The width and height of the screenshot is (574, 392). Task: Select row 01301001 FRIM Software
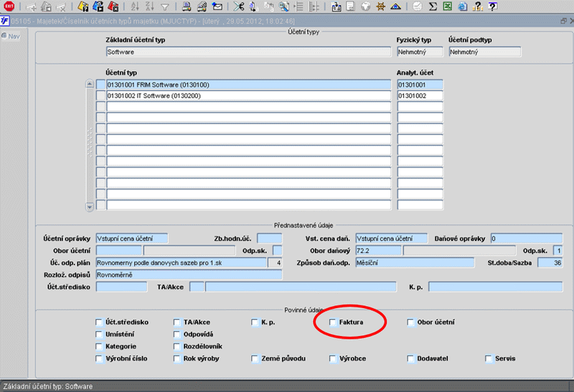pos(248,85)
